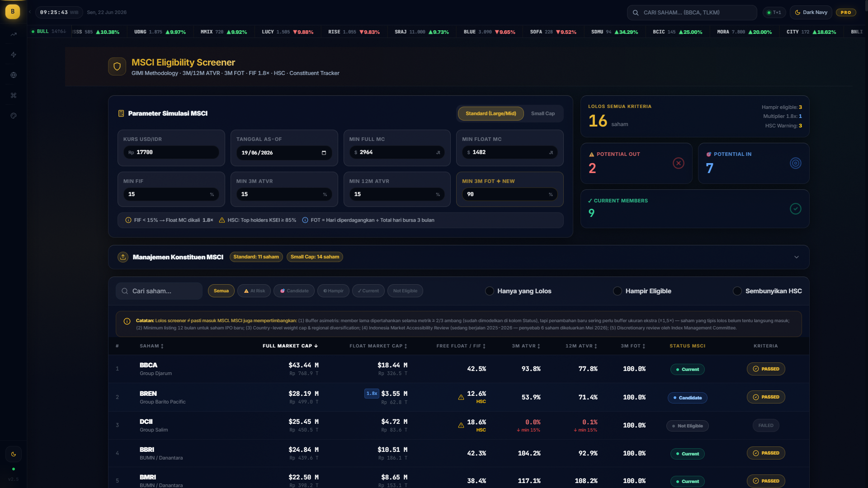This screenshot has width=868, height=488.
Task: Click the BBRI stock name
Action: [x=147, y=450]
